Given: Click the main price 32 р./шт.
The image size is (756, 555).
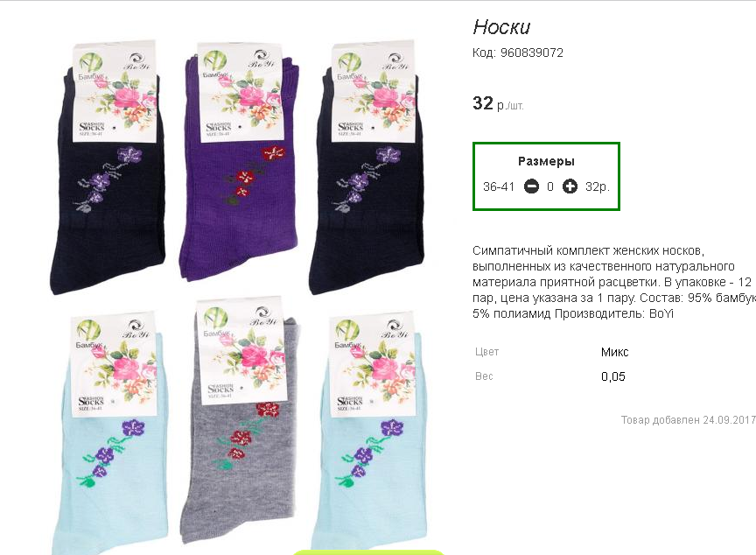Looking at the screenshot, I should coord(498,104).
